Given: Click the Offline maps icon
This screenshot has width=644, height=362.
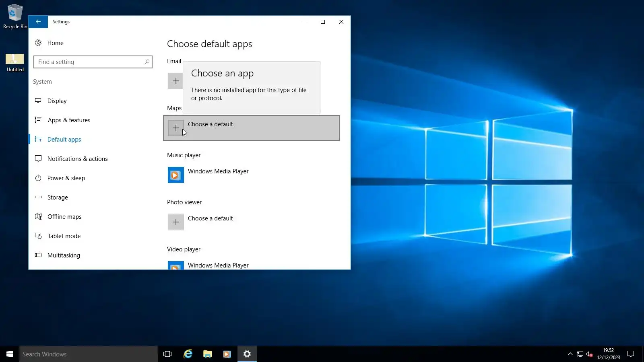Looking at the screenshot, I should (x=38, y=216).
